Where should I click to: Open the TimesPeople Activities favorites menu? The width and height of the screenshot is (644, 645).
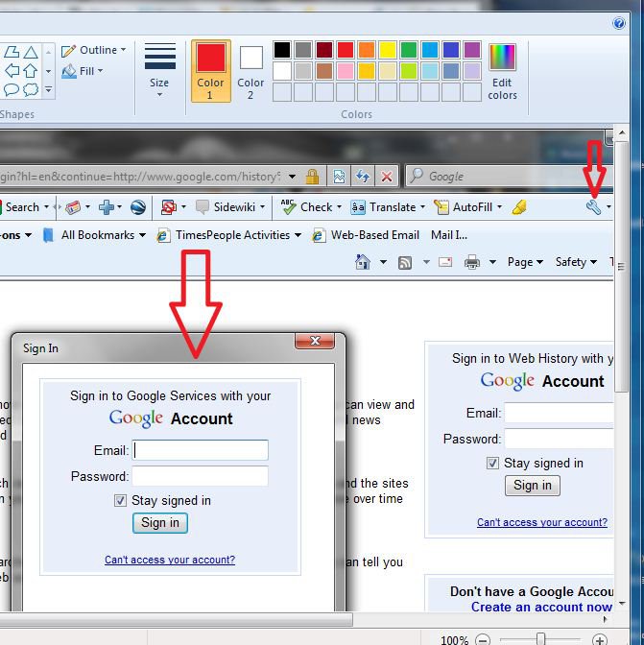tap(229, 235)
